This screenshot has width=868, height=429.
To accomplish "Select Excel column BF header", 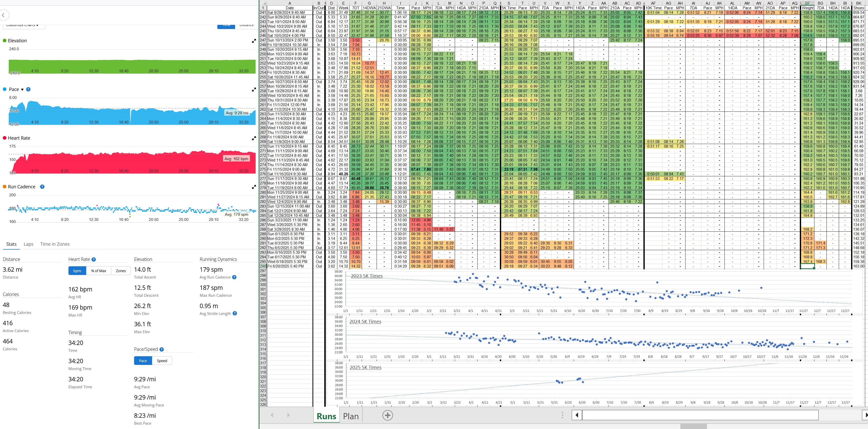I will [807, 3].
